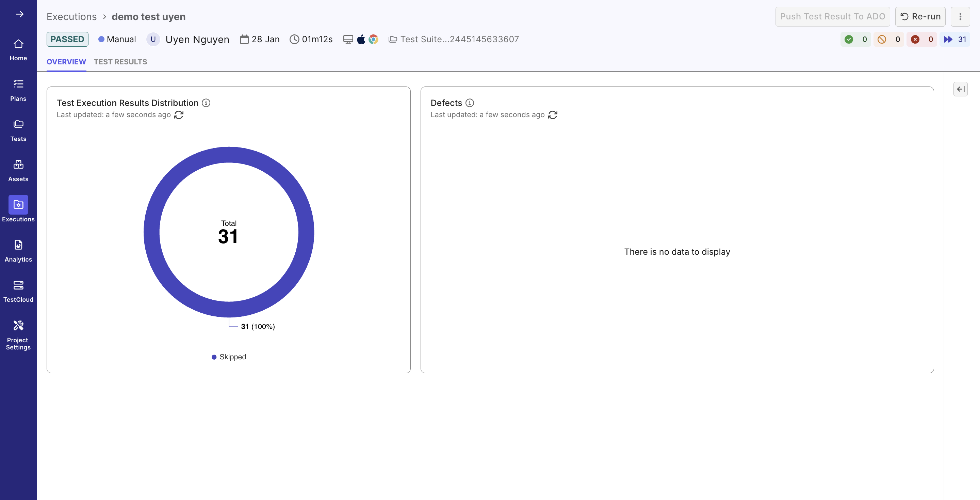This screenshot has width=980, height=500.
Task: Open the Executions breadcrumb link
Action: [72, 16]
